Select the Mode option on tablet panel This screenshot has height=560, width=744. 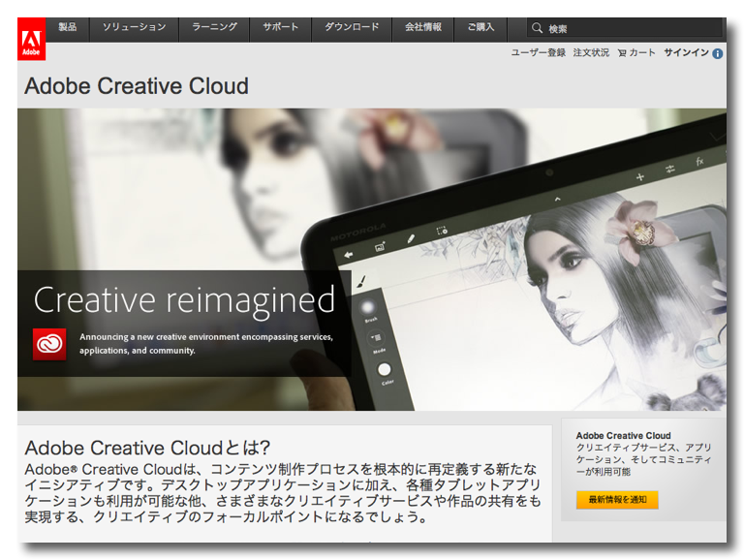[377, 339]
